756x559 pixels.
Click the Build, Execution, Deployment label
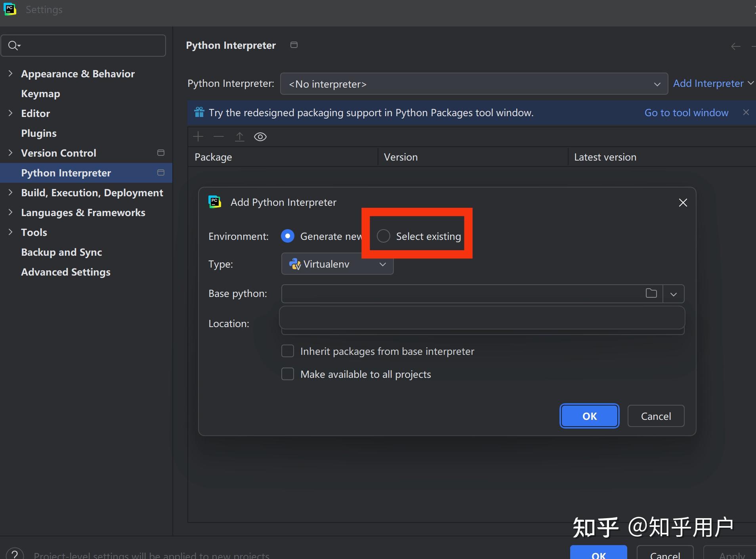click(x=92, y=193)
